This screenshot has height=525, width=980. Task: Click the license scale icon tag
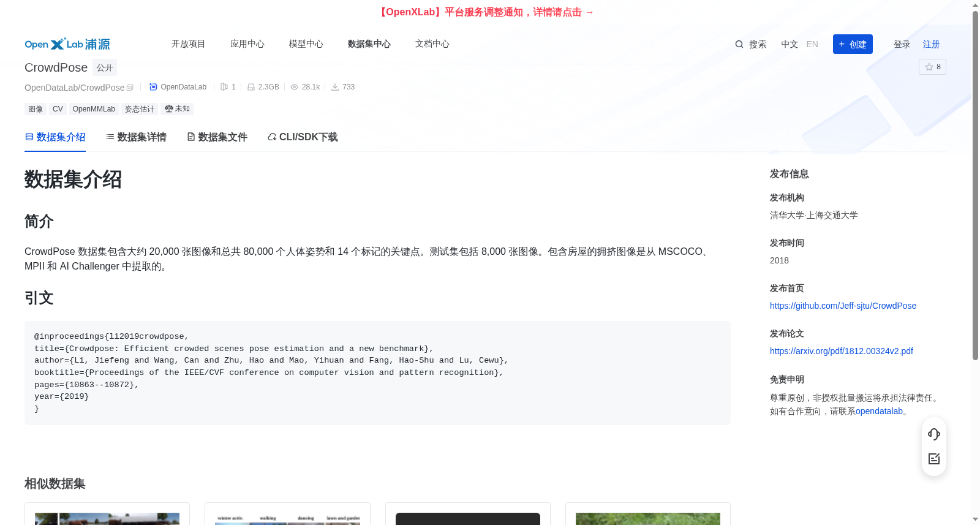[x=177, y=109]
